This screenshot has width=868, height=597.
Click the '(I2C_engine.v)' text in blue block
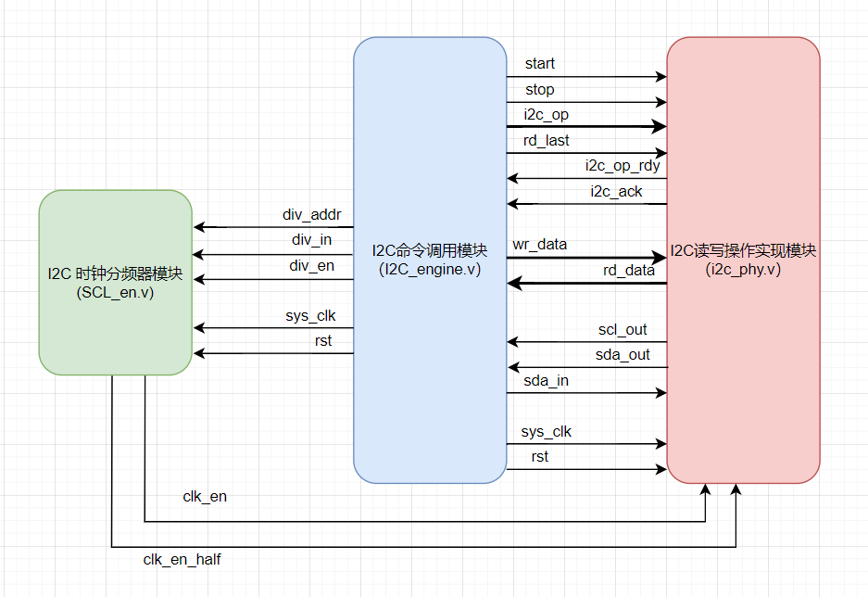(x=430, y=270)
